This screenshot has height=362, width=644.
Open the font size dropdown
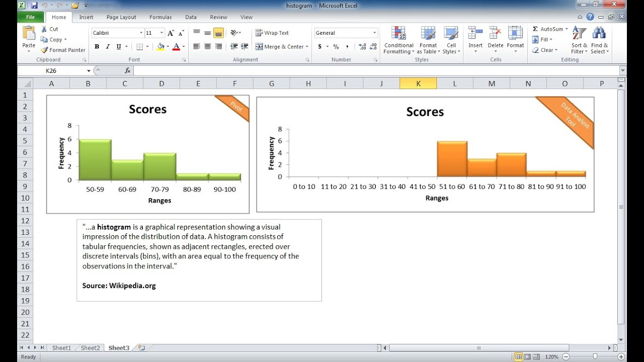[162, 33]
